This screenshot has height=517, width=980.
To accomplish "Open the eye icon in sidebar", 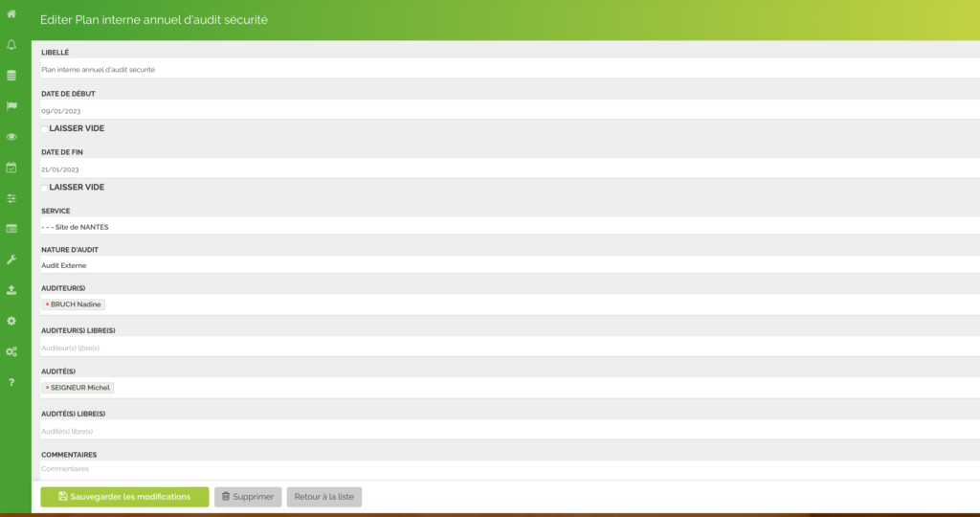I will pyautogui.click(x=11, y=137).
